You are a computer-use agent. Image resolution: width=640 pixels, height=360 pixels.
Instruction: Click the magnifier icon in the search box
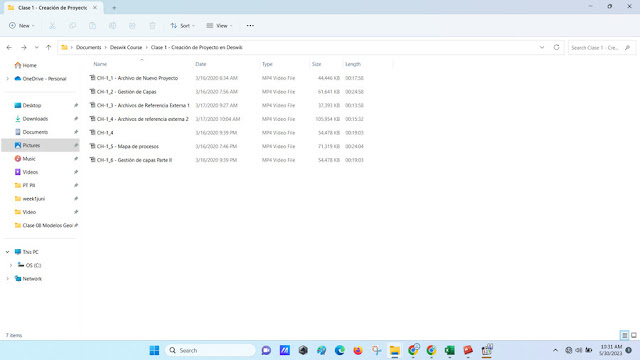click(x=628, y=48)
